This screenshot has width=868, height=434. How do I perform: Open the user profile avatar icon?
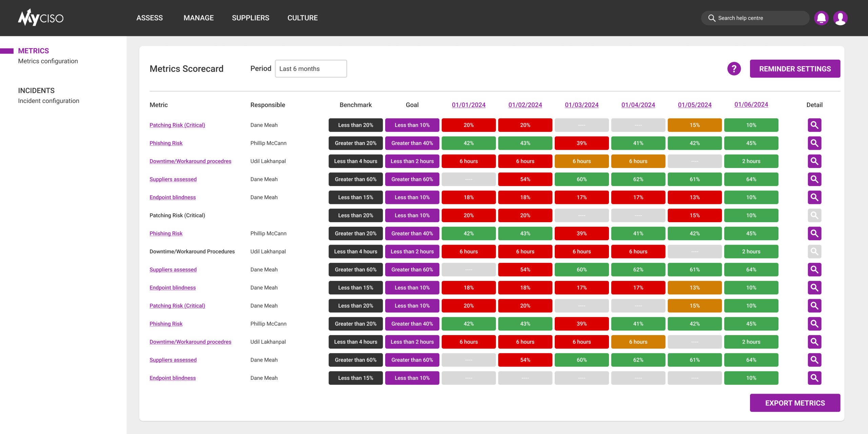coord(840,18)
